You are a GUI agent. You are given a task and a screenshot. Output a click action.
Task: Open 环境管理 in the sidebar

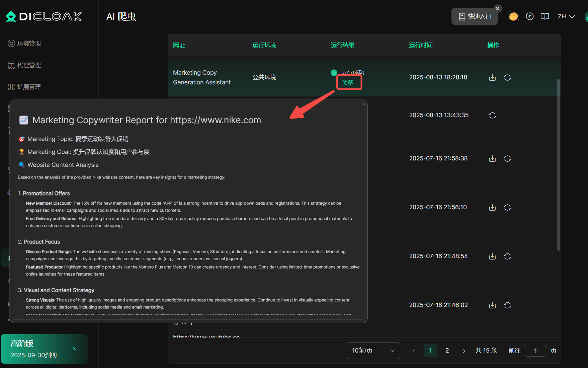pyautogui.click(x=24, y=44)
